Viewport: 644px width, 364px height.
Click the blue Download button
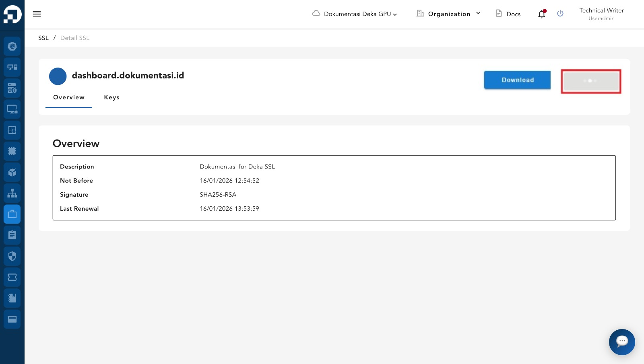click(x=517, y=80)
